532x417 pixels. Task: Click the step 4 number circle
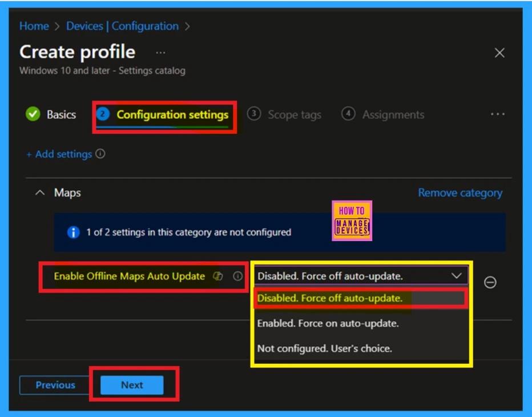click(348, 114)
